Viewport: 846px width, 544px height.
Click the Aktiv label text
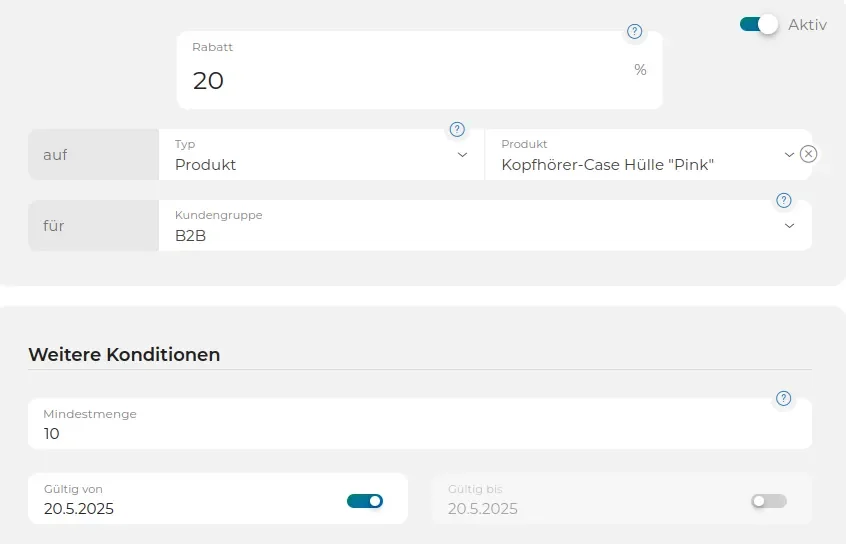[807, 25]
